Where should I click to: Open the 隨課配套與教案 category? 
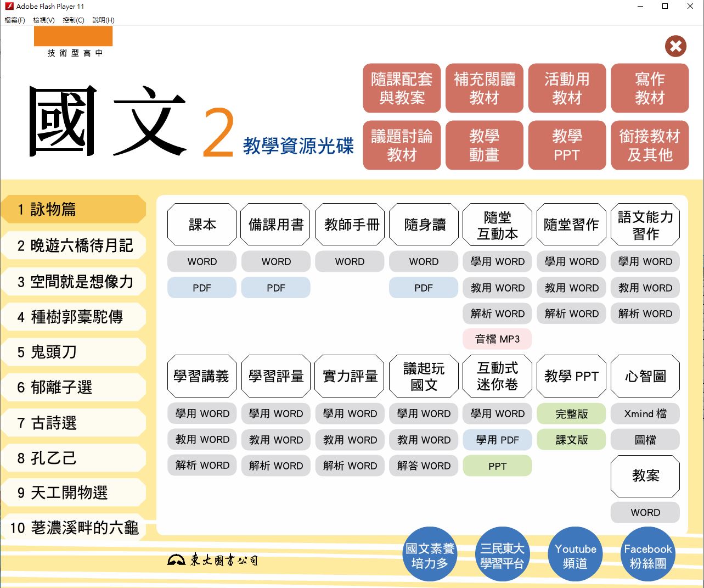pyautogui.click(x=402, y=88)
